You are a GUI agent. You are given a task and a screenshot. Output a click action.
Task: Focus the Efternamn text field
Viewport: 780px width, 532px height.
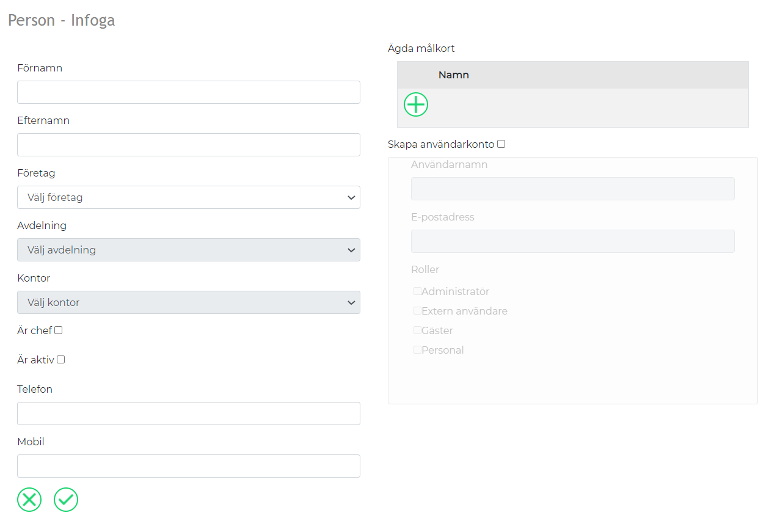(189, 145)
